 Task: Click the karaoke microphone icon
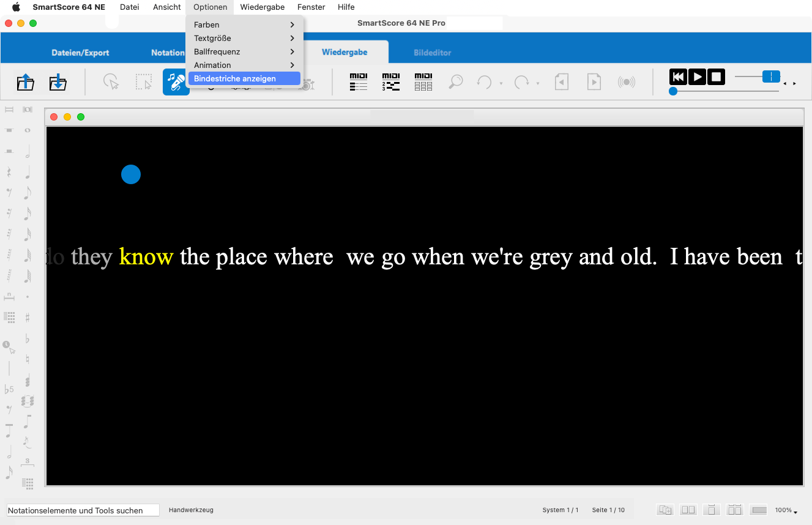(x=176, y=82)
